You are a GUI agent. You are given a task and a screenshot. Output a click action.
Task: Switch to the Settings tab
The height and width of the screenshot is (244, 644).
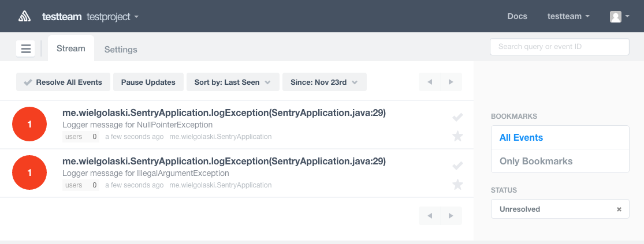pos(121,50)
